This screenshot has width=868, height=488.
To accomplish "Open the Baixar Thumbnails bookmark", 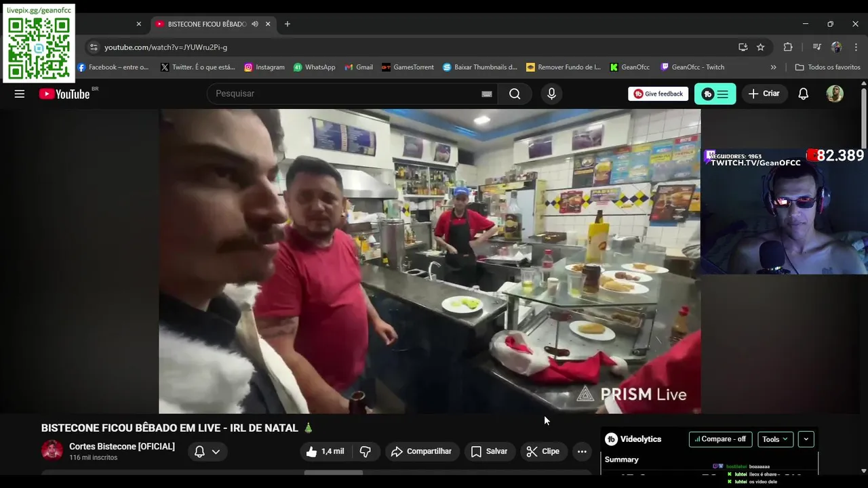I will [x=480, y=67].
